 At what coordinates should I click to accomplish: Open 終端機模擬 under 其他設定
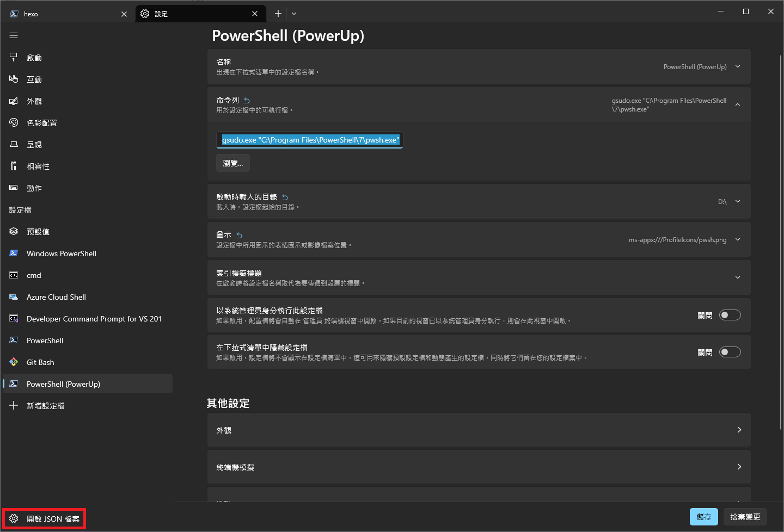(479, 467)
